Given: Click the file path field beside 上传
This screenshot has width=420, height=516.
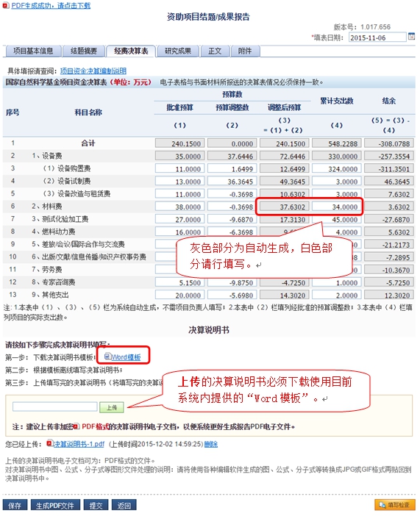Looking at the screenshot, I should click(x=55, y=406).
